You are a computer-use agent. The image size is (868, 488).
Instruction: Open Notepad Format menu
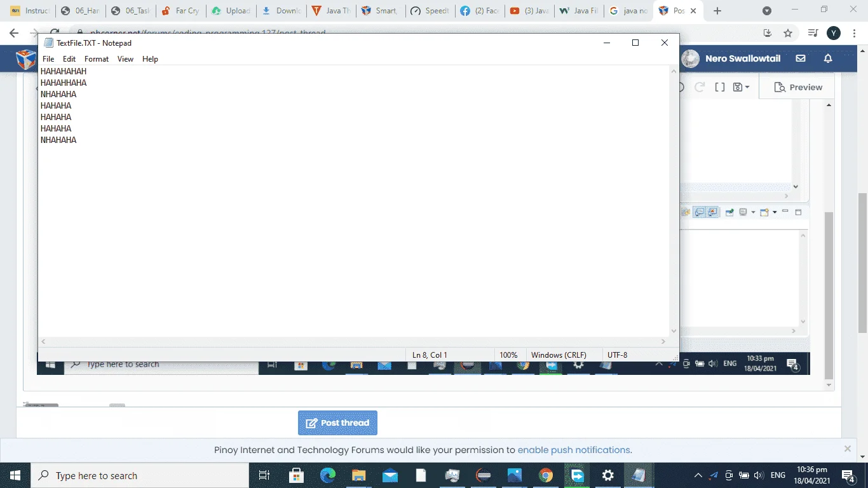tap(97, 59)
